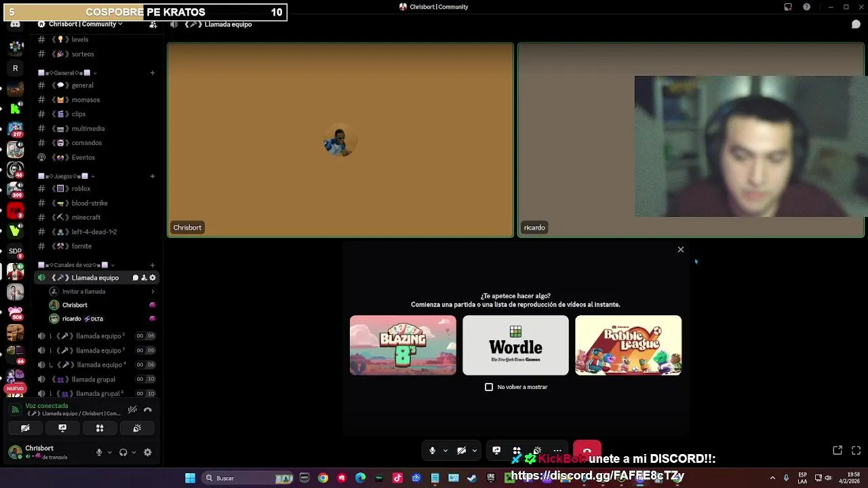Open soundboard from the call control bar
The image size is (868, 488).
[537, 450]
